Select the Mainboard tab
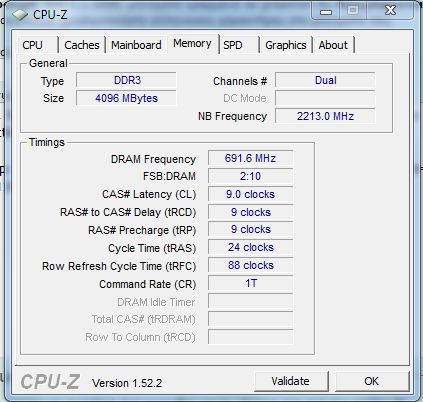Viewport: 423px width, 402px height. 136,45
